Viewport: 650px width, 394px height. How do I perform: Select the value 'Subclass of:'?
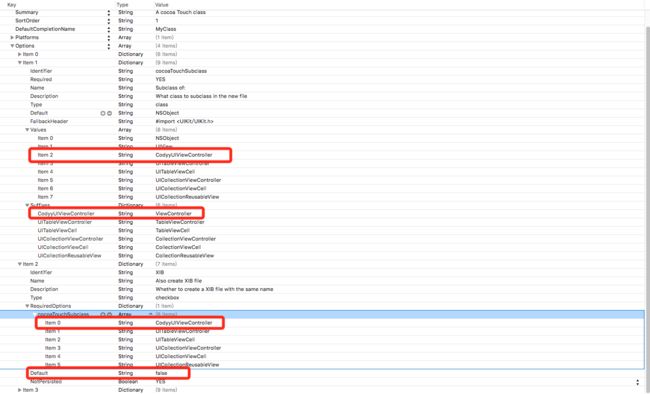click(x=170, y=88)
